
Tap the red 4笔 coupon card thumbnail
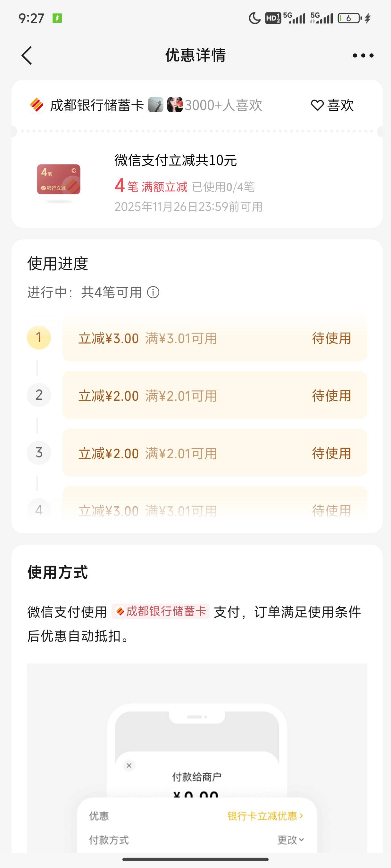(x=59, y=179)
